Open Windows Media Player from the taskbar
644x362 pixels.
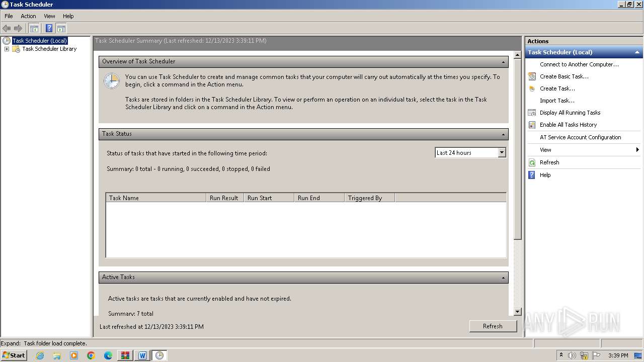74,355
